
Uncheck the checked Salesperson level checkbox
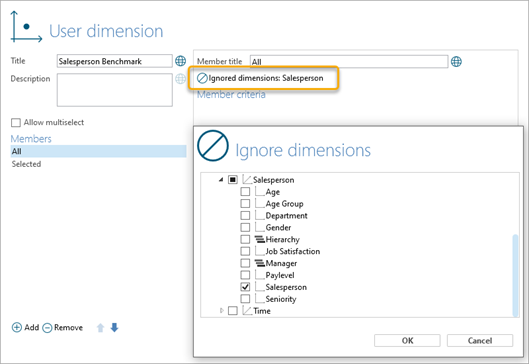pos(245,287)
